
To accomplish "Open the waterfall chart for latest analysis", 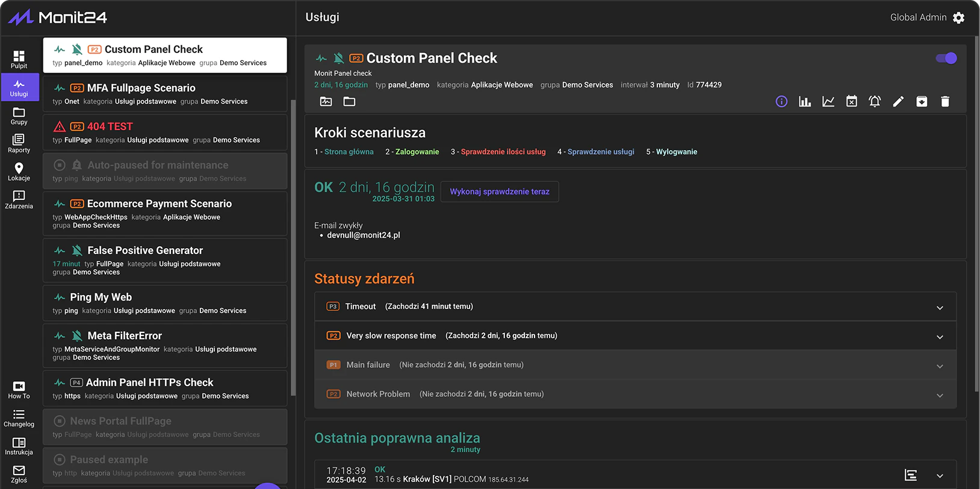I will pos(911,475).
